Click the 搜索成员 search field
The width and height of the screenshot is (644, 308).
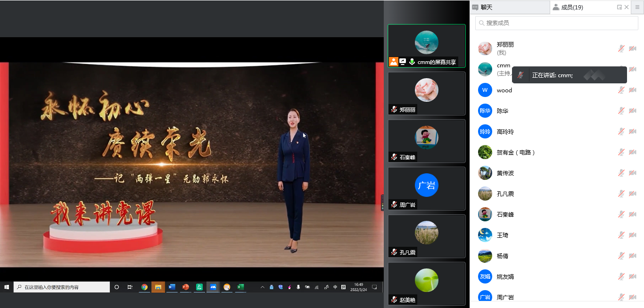pyautogui.click(x=556, y=23)
